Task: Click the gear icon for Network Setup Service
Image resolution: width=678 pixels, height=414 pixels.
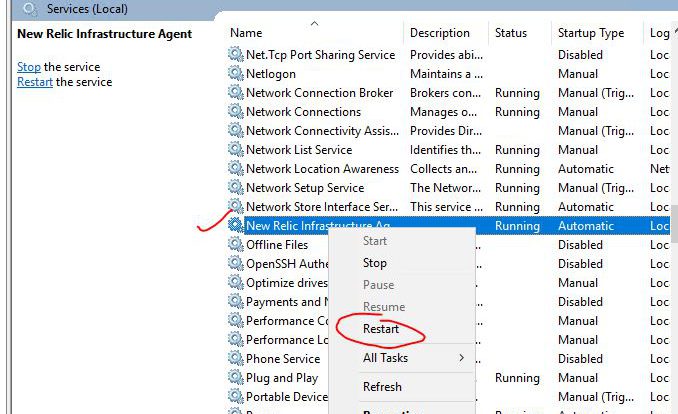Action: pos(236,188)
